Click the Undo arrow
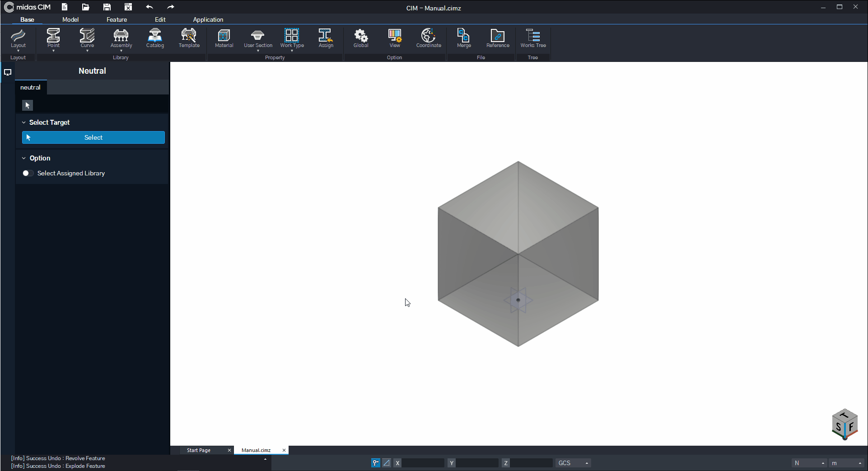Viewport: 868px width, 471px height. (149, 7)
